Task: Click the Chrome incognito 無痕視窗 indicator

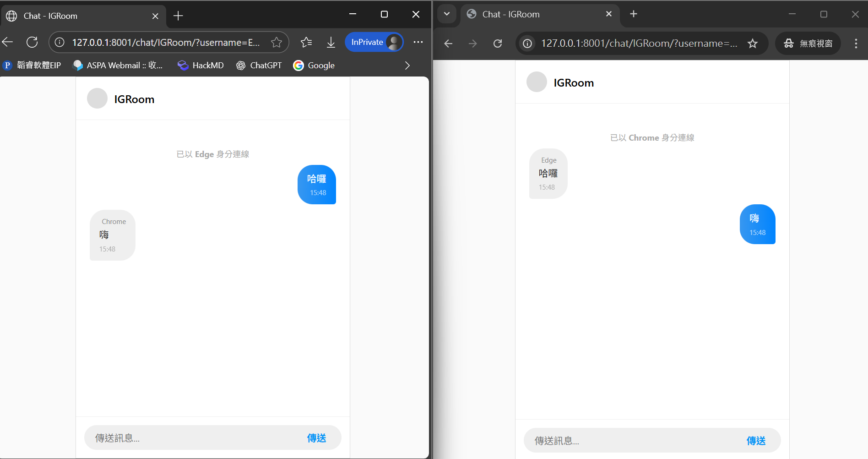Action: click(808, 44)
